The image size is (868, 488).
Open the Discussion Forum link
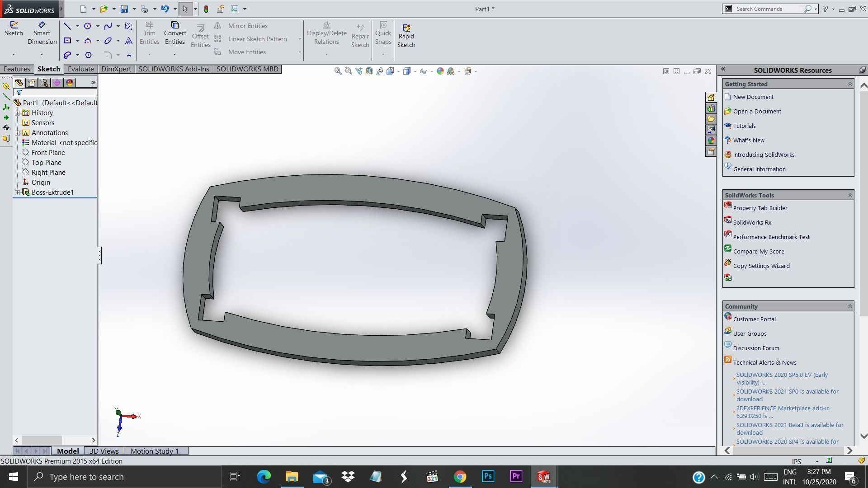[x=756, y=348]
